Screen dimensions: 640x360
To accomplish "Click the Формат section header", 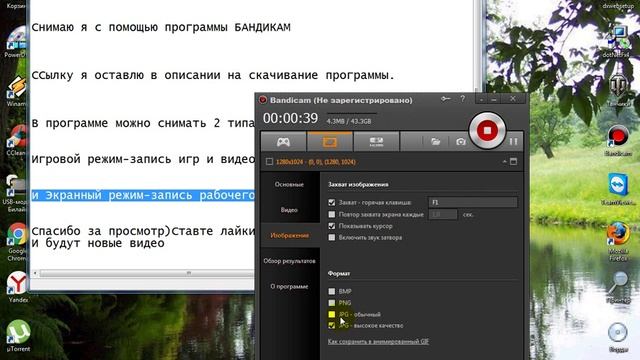I will (x=339, y=273).
